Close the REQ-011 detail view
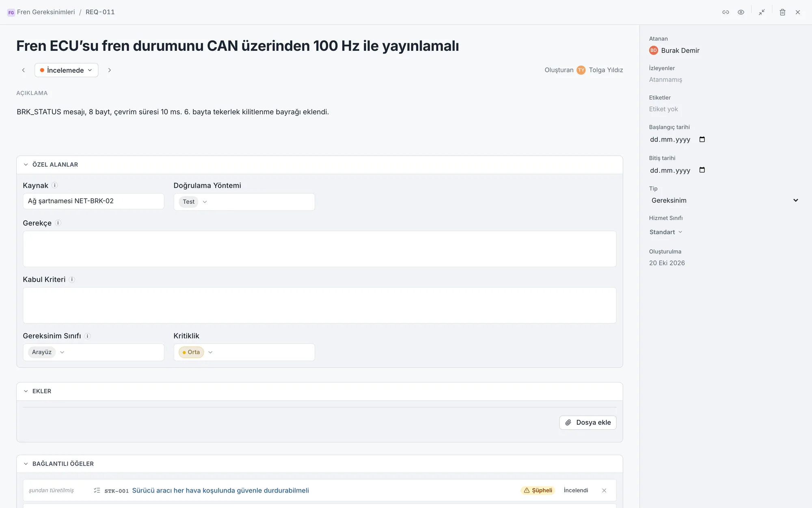 (798, 12)
